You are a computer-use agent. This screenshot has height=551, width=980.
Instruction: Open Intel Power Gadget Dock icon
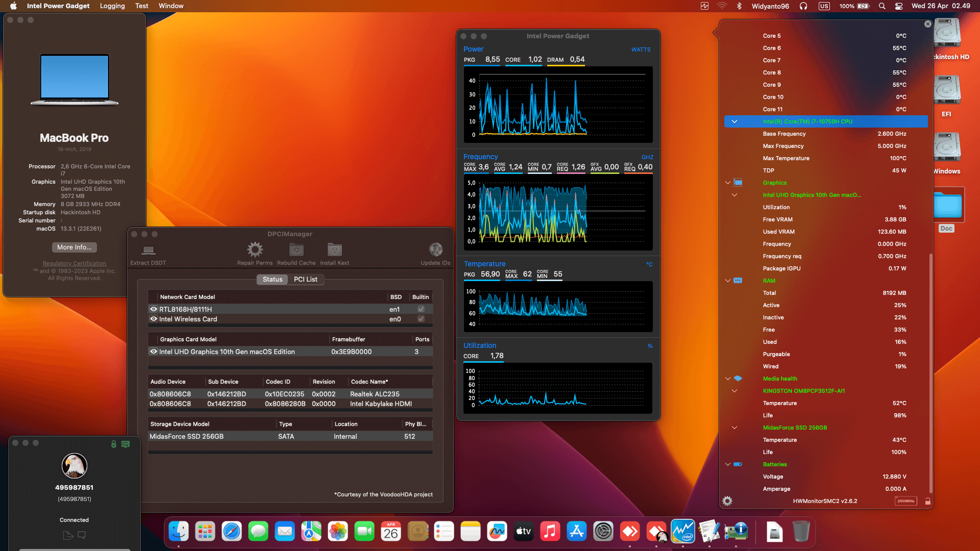click(x=683, y=532)
